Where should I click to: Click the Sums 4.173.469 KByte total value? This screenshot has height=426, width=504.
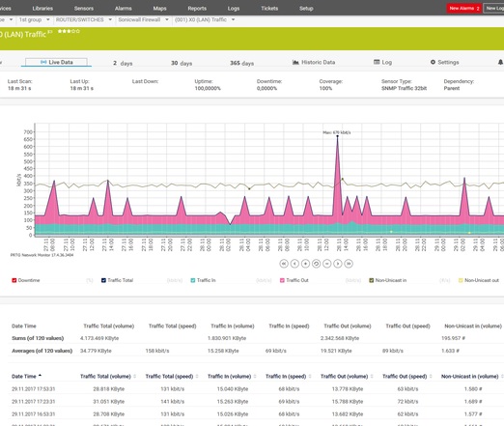99,338
